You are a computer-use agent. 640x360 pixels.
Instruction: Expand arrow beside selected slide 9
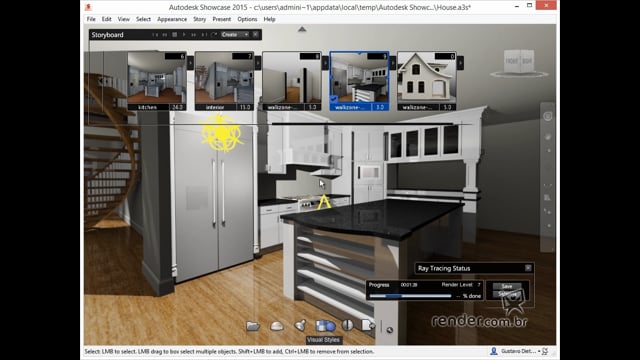393,63
